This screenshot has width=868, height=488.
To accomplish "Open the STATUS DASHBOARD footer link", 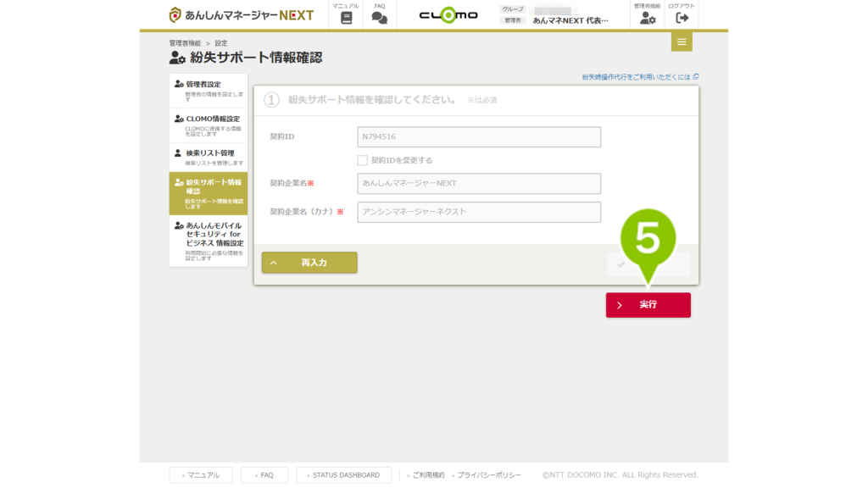I will click(x=343, y=475).
